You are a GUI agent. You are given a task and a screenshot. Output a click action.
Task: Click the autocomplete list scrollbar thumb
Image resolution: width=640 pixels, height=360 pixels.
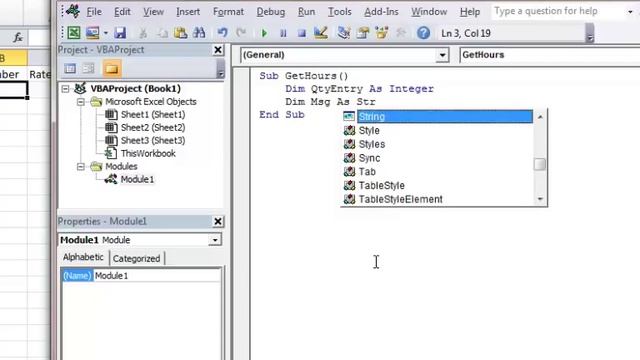[540, 164]
